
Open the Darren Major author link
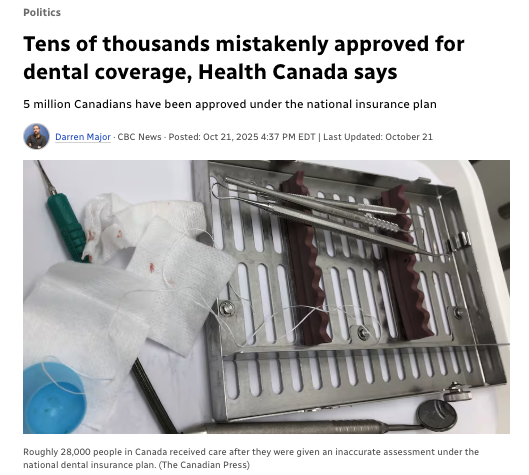point(83,137)
